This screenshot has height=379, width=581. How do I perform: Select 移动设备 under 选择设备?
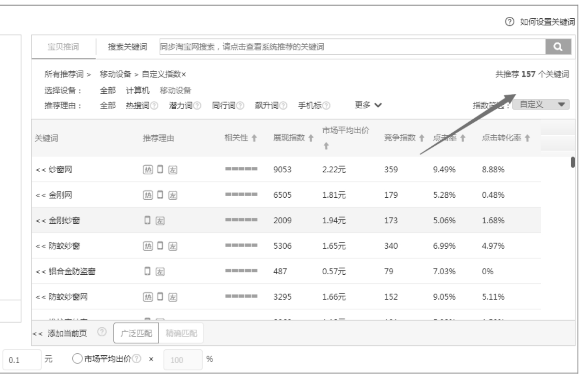coord(175,90)
